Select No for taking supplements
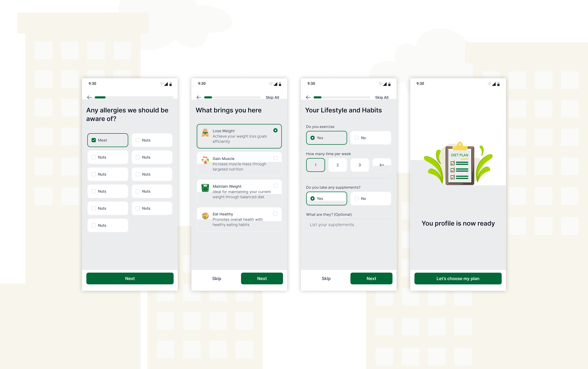 (x=357, y=199)
